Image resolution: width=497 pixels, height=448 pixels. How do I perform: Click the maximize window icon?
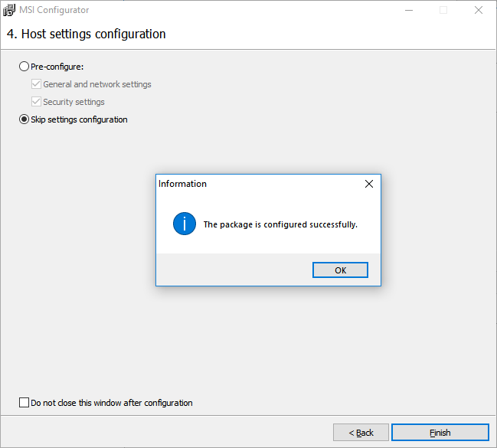pos(443,10)
